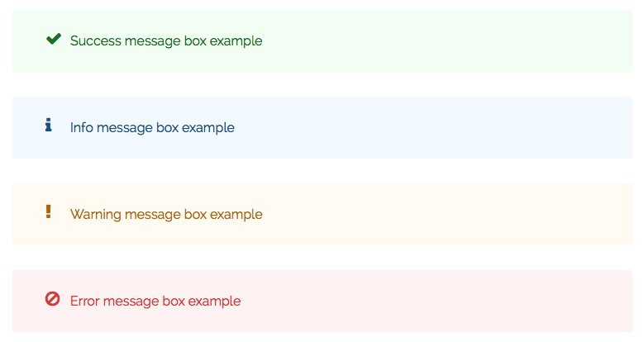Click the word 'Info' in the blue box
The height and width of the screenshot is (342, 644).
pyautogui.click(x=81, y=128)
